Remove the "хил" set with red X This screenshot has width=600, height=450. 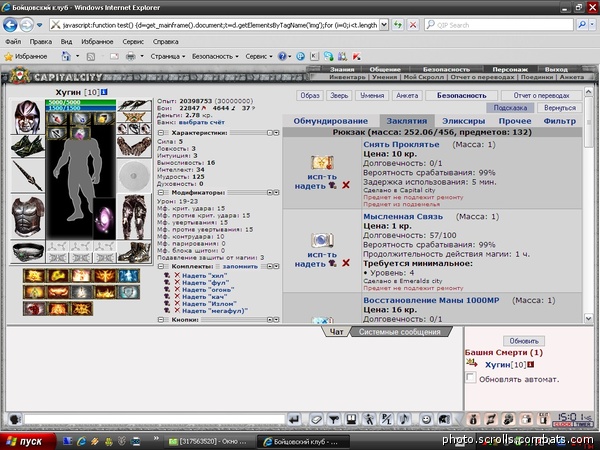177,276
